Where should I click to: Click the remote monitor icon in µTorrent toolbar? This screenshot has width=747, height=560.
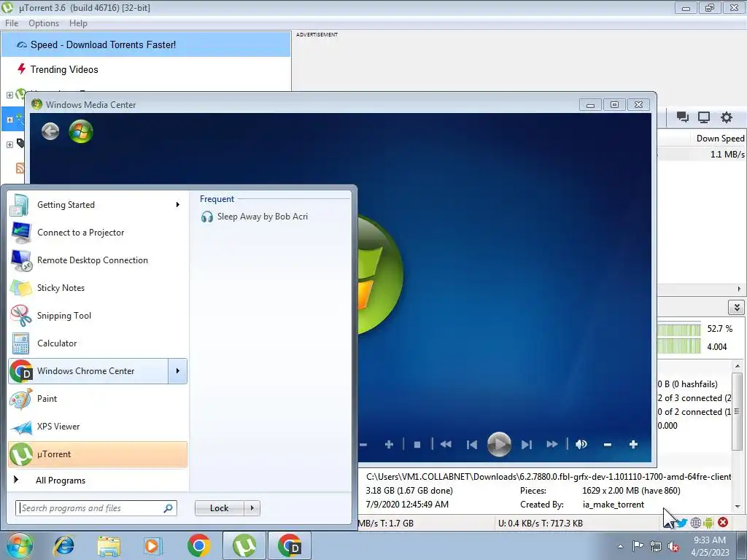click(704, 117)
